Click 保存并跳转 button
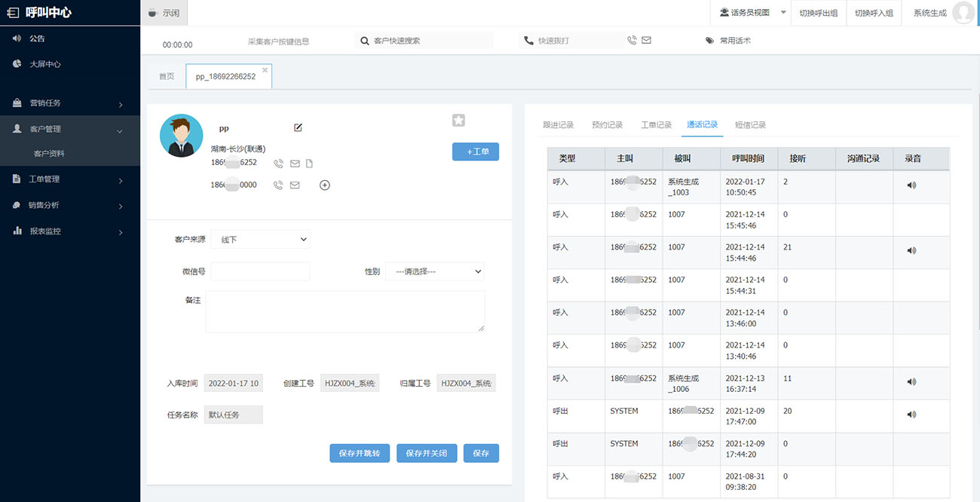 360,453
